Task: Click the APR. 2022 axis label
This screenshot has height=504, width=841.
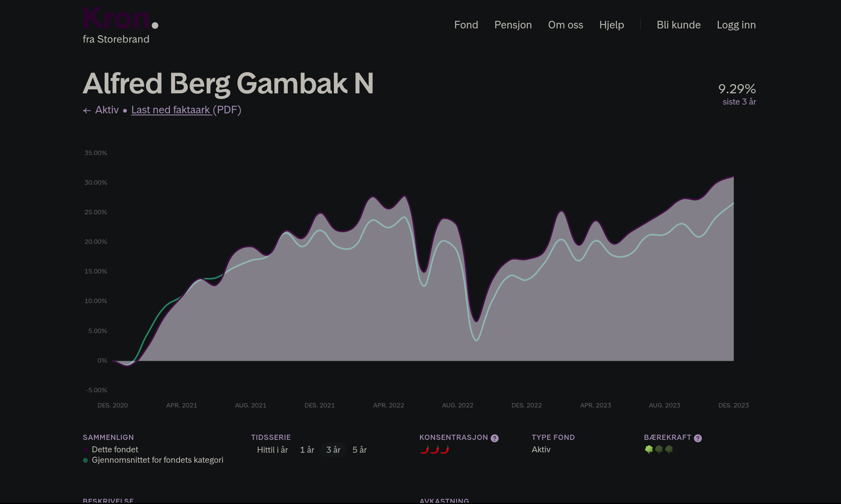Action: tap(388, 405)
